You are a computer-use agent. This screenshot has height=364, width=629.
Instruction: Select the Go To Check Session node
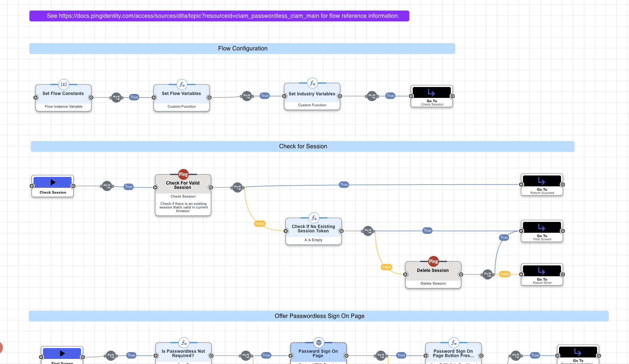pyautogui.click(x=431, y=96)
